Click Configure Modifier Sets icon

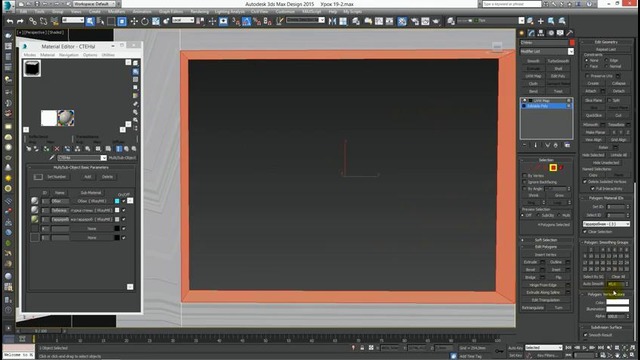[x=567, y=145]
